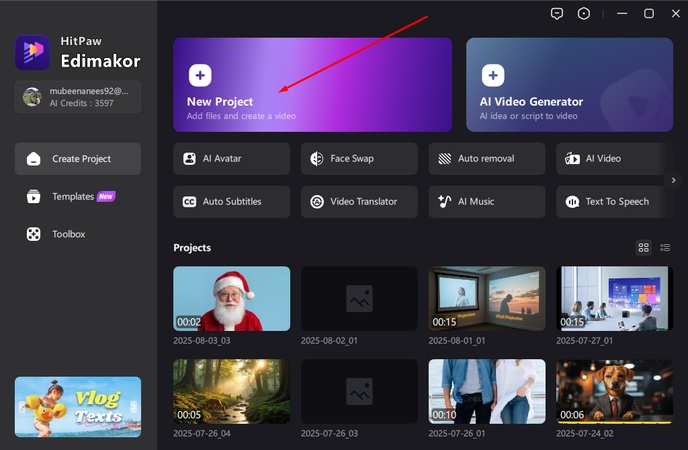Screen dimensions: 688x450
Task: Launch the Face Swap tool
Action: (359, 159)
